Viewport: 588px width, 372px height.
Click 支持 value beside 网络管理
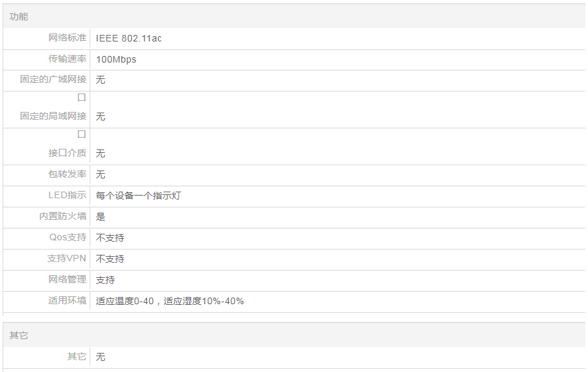105,280
